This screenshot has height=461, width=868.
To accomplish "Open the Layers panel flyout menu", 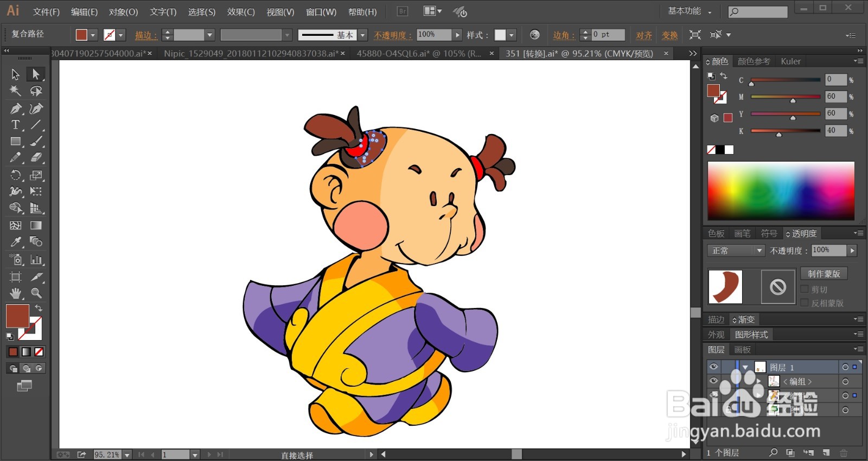I will [858, 349].
